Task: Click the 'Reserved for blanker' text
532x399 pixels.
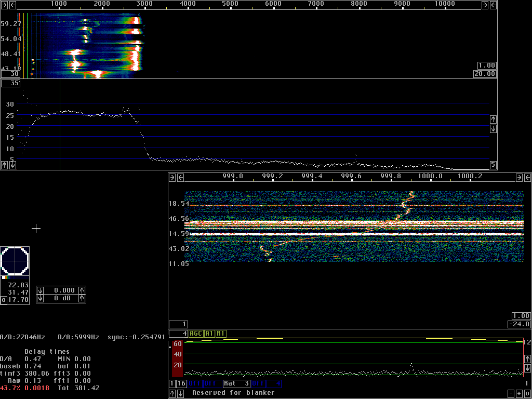Action: tap(233, 393)
